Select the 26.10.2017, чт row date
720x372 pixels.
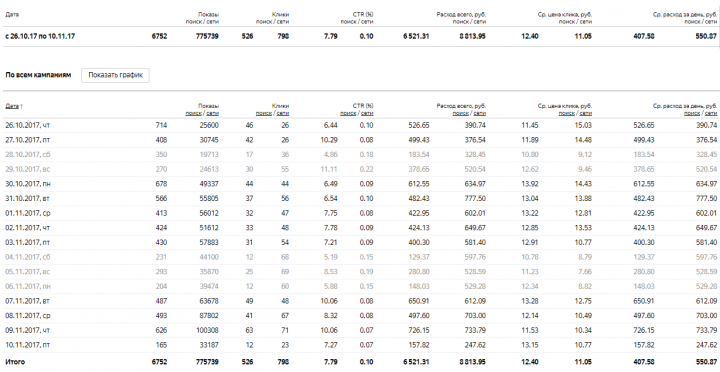tap(27, 125)
